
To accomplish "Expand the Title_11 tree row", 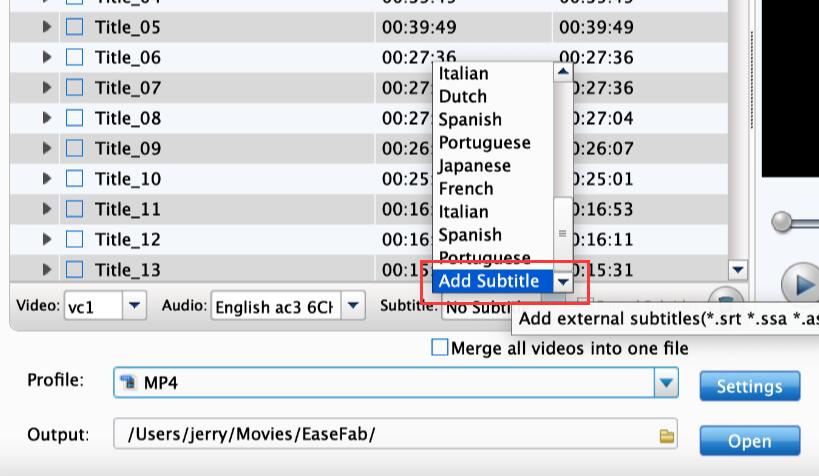I will point(47,210).
